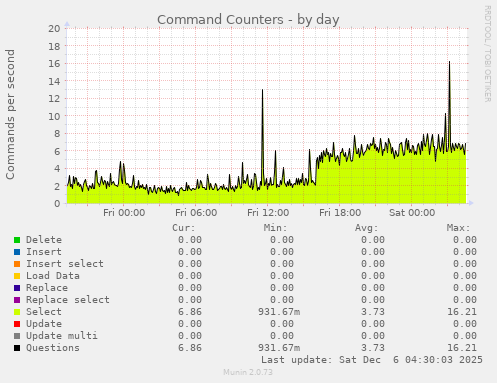497x383 pixels.
Task: Click the 'Load Data' legend label
Action: pos(53,276)
